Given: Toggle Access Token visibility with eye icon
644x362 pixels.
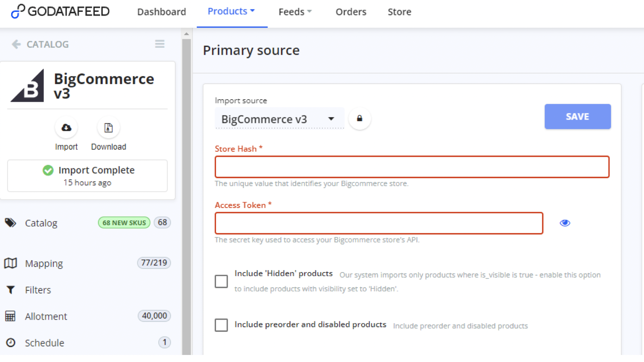Looking at the screenshot, I should tap(565, 223).
